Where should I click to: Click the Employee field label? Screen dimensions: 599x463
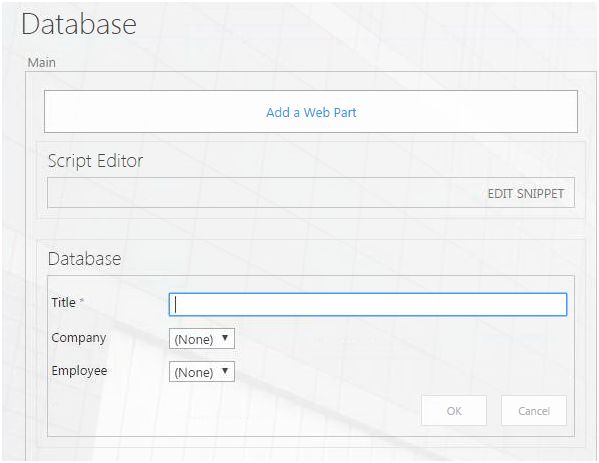[79, 371]
